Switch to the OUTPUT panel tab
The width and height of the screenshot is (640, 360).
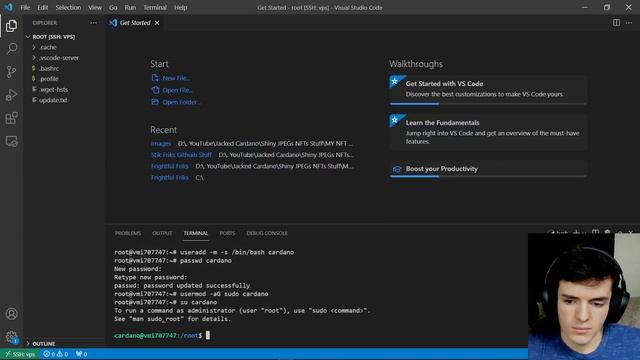click(162, 233)
